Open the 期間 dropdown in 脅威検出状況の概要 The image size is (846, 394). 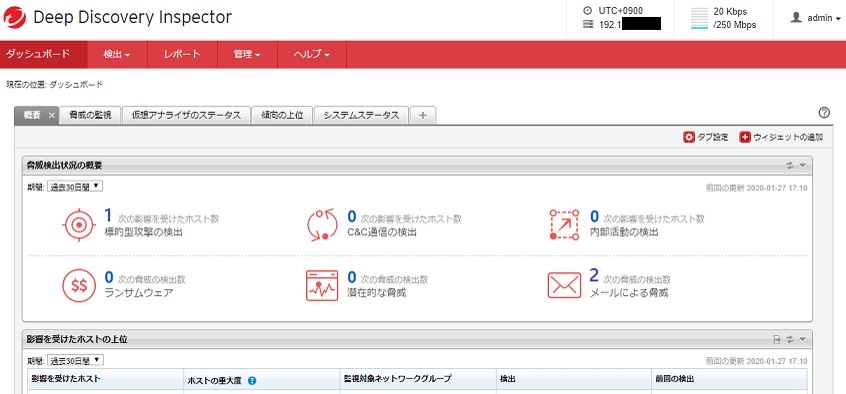point(75,186)
